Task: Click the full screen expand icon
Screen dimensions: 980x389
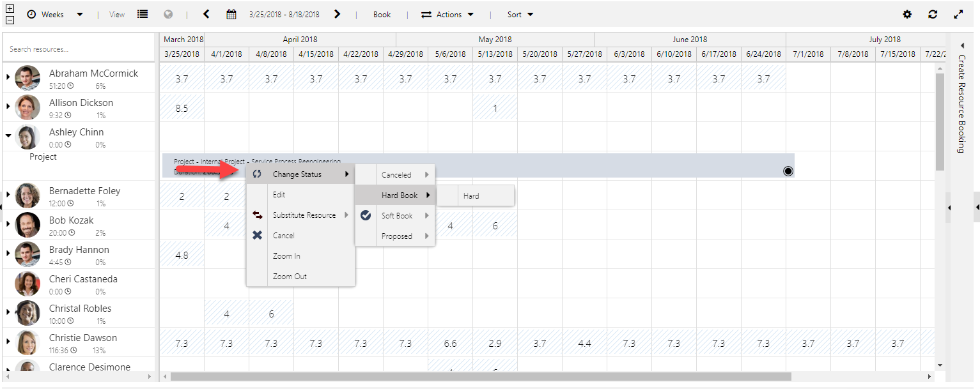Action: coord(958,14)
